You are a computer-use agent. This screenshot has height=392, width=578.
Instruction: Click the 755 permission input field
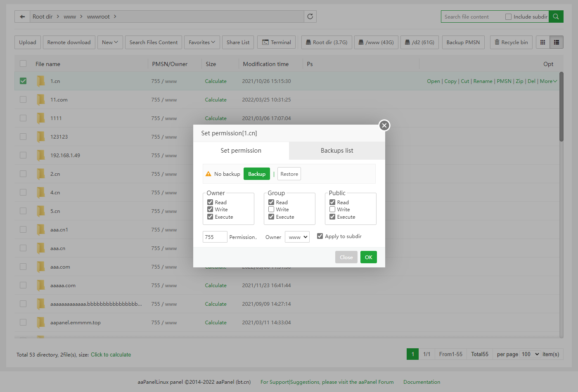coord(215,237)
